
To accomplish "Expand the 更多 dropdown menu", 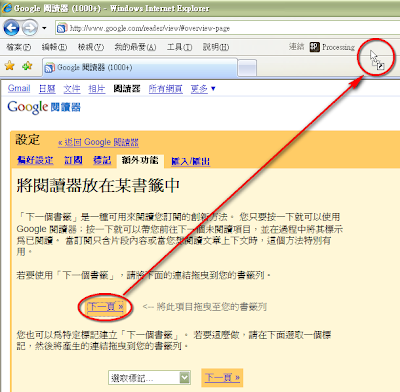I will pyautogui.click(x=203, y=88).
